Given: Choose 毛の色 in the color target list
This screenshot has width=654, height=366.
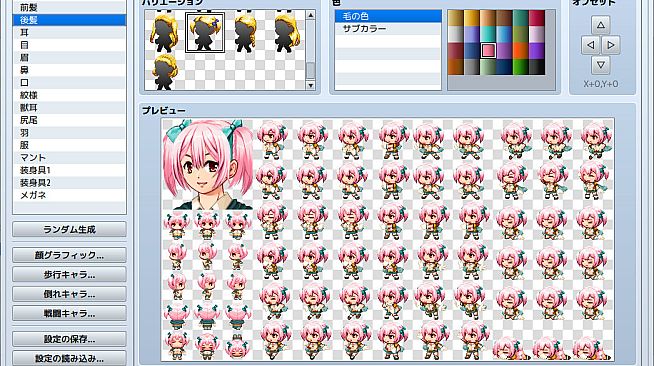Looking at the screenshot, I should [x=388, y=16].
